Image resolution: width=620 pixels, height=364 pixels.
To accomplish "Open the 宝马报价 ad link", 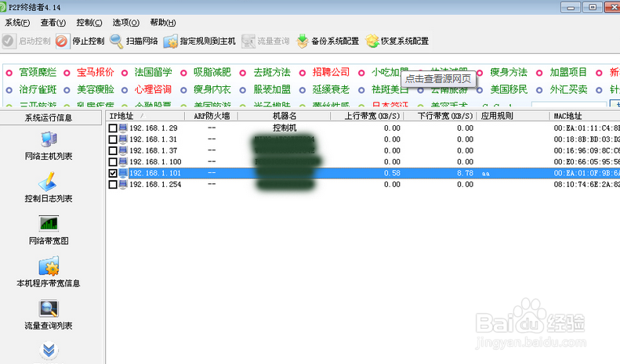I will (x=96, y=72).
